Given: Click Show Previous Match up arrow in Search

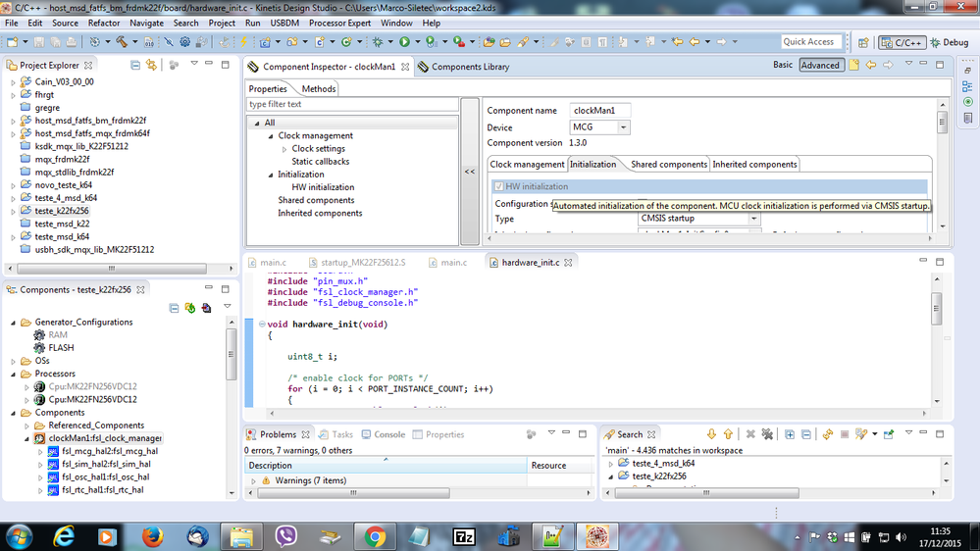Looking at the screenshot, I should click(x=728, y=434).
